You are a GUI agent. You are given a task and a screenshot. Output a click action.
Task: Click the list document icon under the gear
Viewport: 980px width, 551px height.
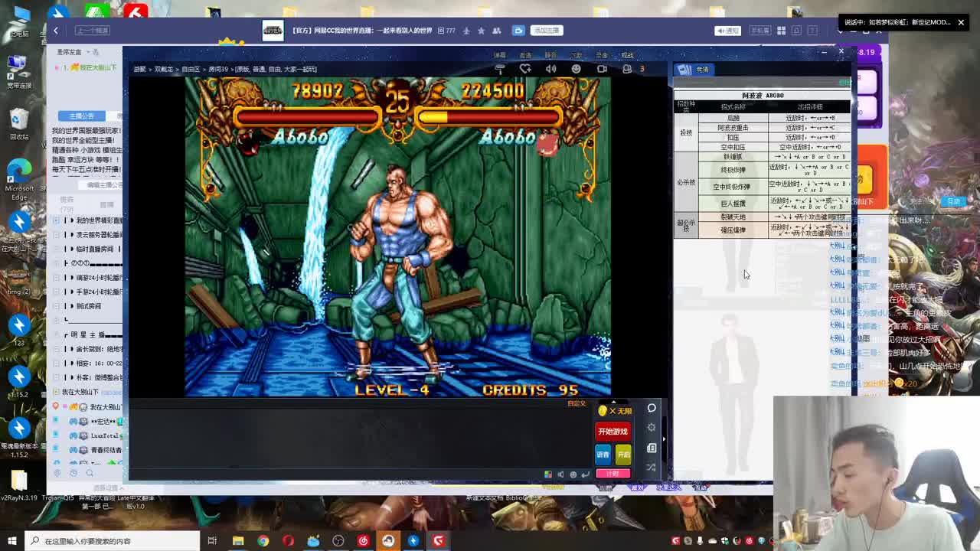pos(652,448)
